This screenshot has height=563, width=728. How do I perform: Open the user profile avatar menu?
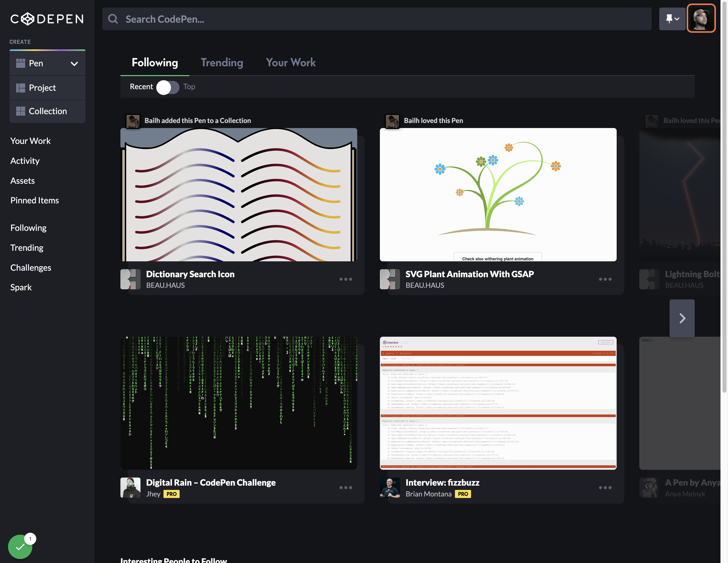click(701, 18)
